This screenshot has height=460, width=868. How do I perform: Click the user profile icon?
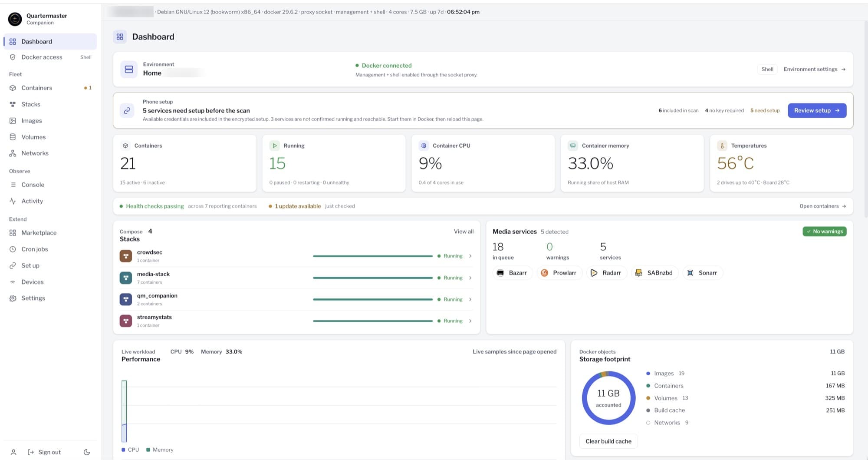(13, 452)
